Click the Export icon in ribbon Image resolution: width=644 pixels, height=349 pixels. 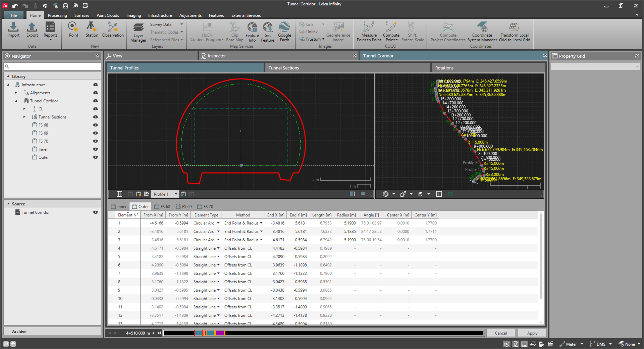[32, 30]
